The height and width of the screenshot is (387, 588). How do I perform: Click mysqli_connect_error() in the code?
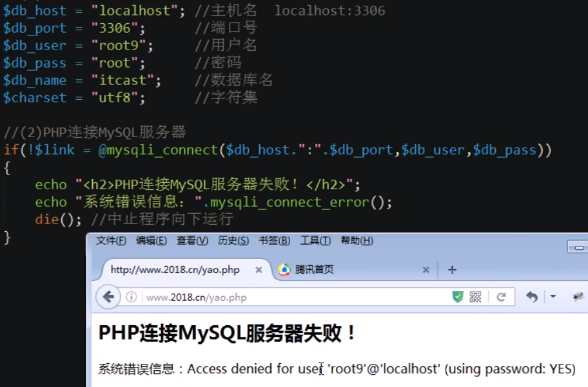[297, 202]
